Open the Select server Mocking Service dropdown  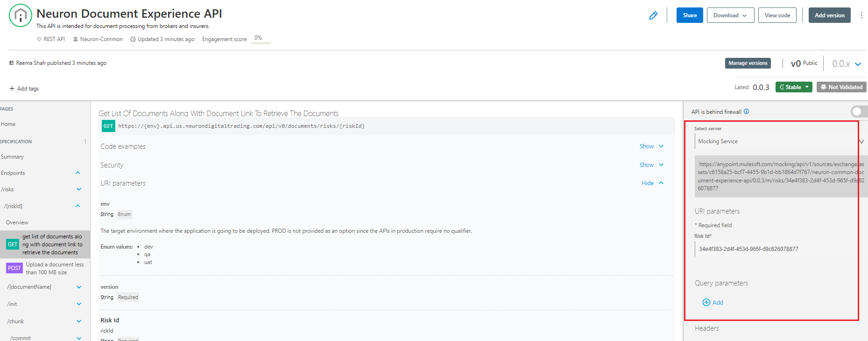(777, 141)
